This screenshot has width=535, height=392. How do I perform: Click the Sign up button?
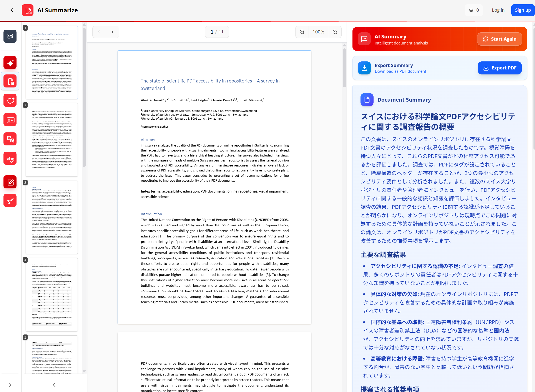pos(522,10)
